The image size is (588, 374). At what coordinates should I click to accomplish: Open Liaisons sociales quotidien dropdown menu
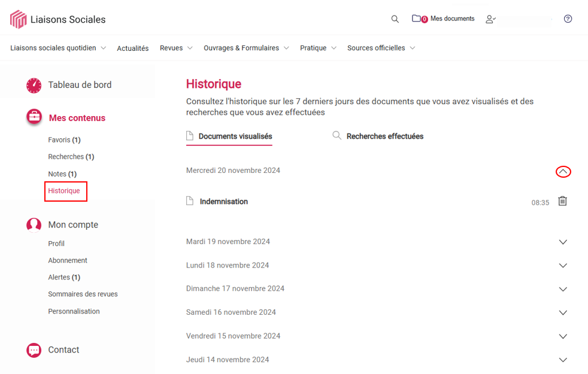(x=58, y=48)
